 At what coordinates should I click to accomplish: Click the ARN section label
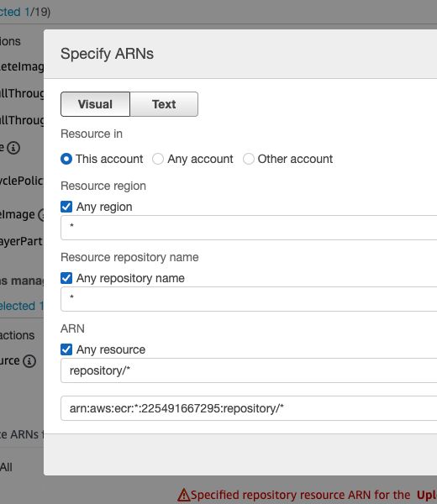point(72,328)
